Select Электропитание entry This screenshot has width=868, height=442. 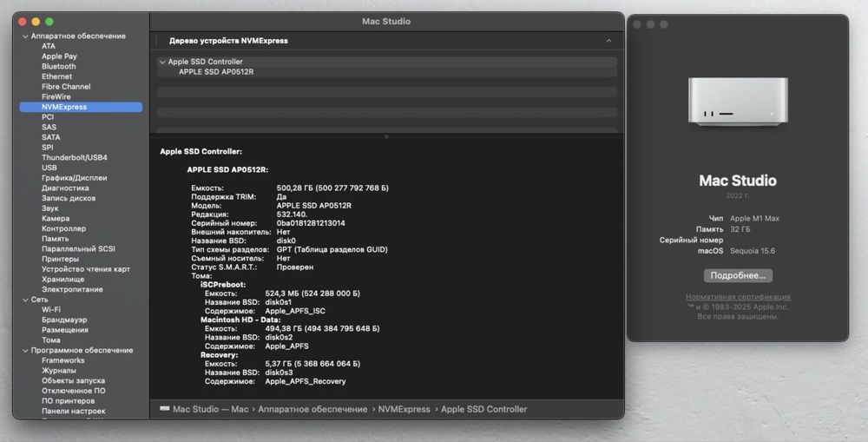point(72,289)
